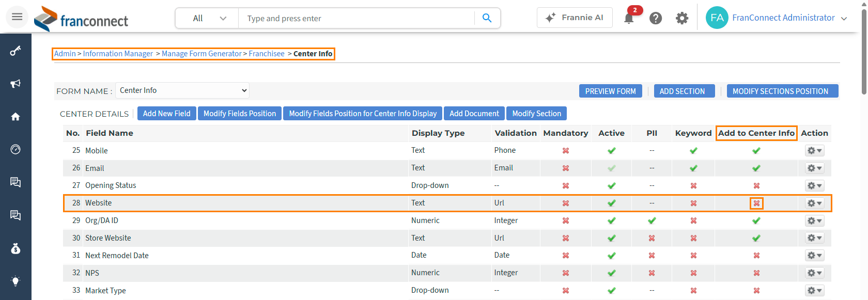Toggle Add to Center Info for Store Website row
Screen dimensions: 868x300
click(x=756, y=239)
